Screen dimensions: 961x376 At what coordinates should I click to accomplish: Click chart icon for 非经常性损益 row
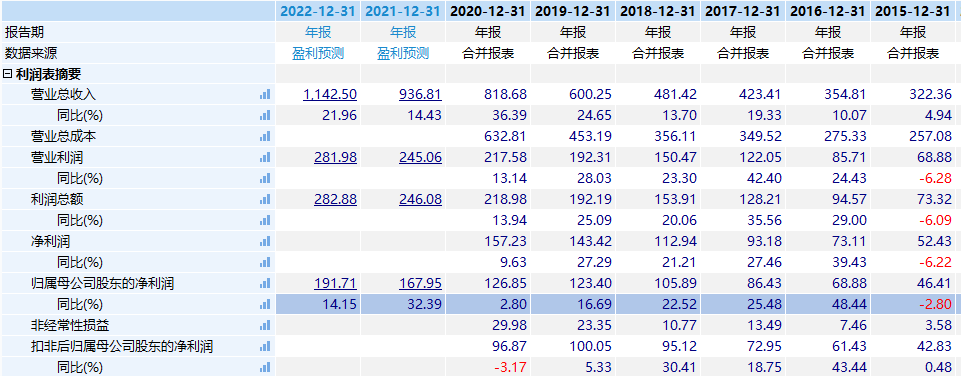[265, 325]
